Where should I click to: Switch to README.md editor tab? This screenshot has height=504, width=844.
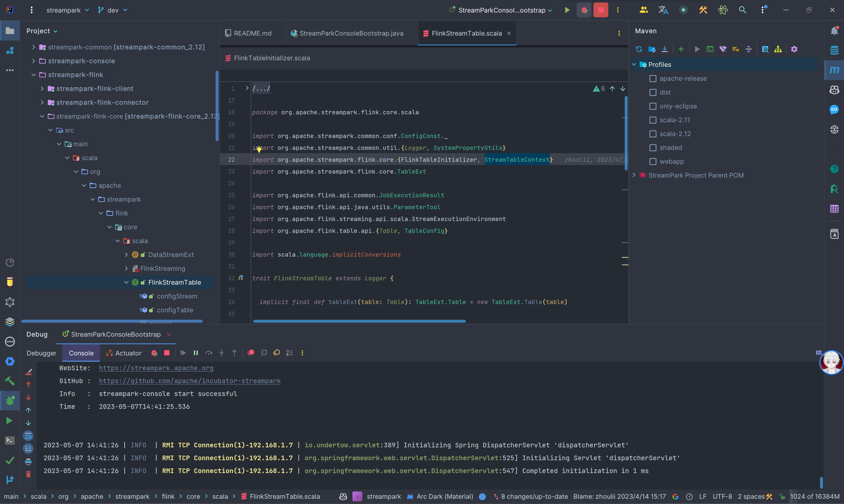pyautogui.click(x=252, y=33)
